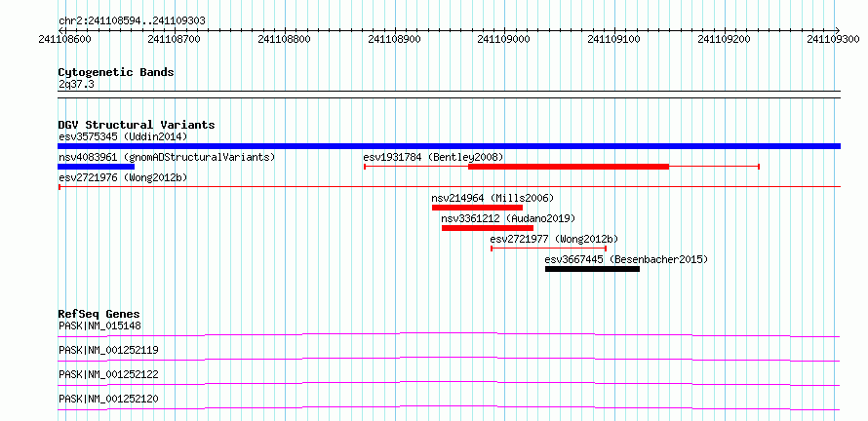Open the esv3575345 (Uddin2014) label
868x421 pixels.
click(x=123, y=136)
